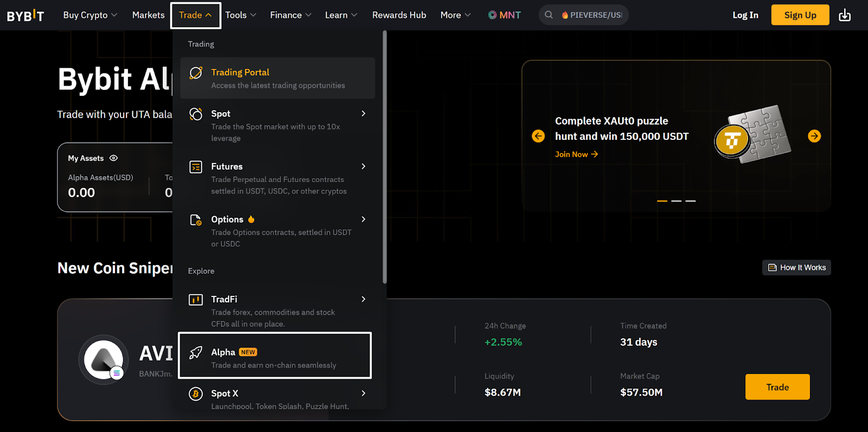The width and height of the screenshot is (868, 432).
Task: Expand the Spot submenu chevron
Action: 363,113
